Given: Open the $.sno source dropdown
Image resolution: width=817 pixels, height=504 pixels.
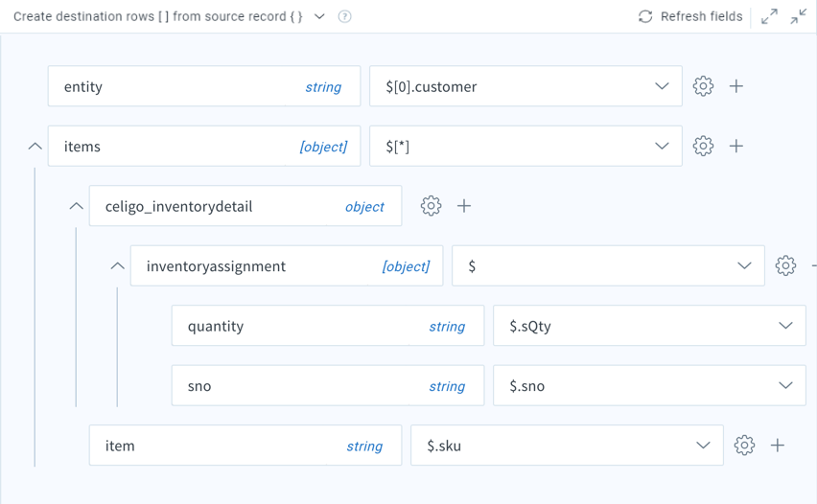Looking at the screenshot, I should pos(785,386).
